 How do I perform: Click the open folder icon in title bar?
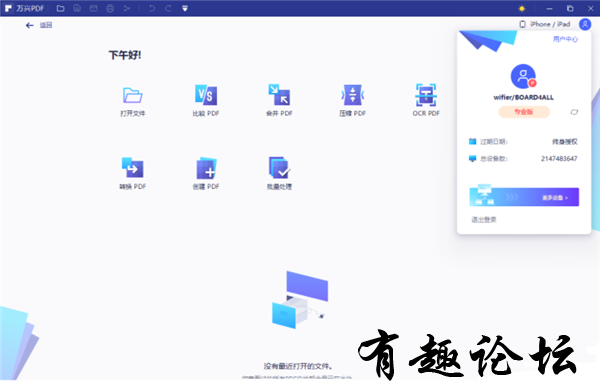point(60,8)
